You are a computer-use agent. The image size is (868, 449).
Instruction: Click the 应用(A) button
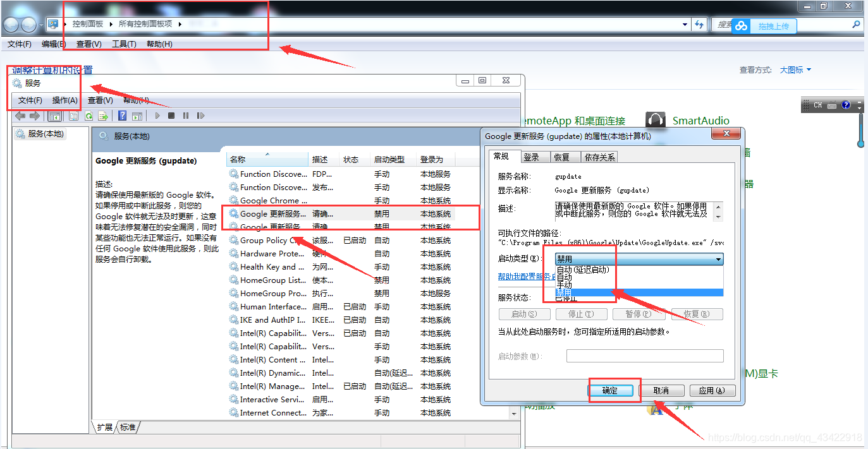pos(713,391)
